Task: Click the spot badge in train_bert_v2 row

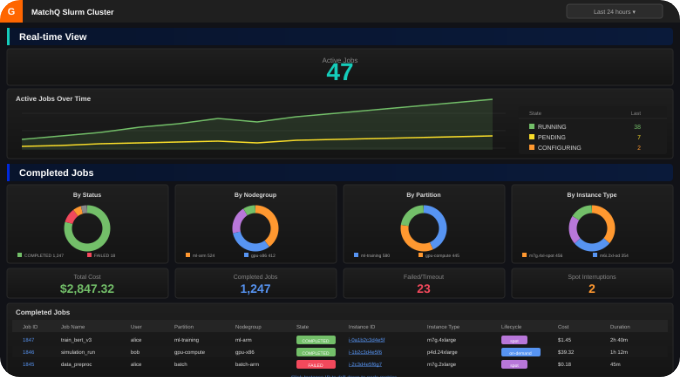Action: 514,340
